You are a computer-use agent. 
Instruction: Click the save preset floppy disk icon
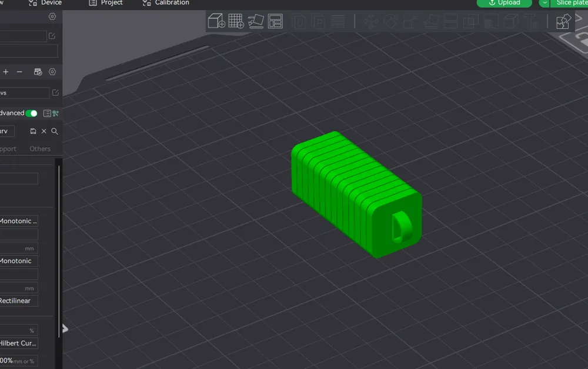click(x=33, y=131)
